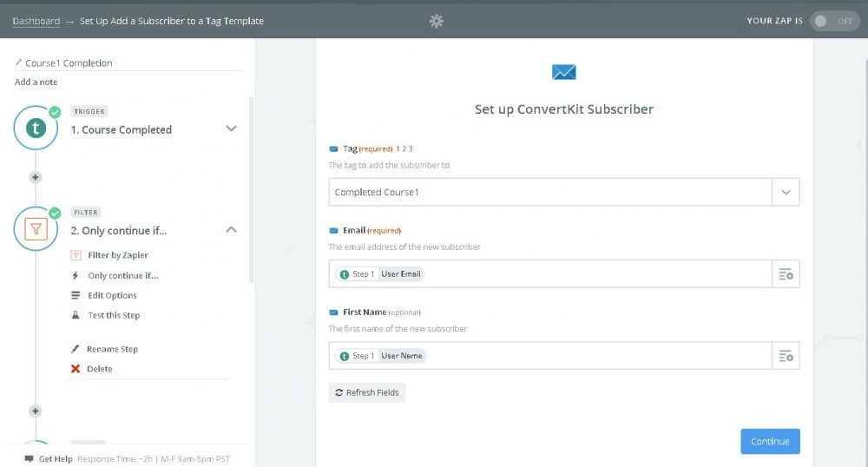Expand the Course Completed step chevron
This screenshot has height=467, width=868.
click(231, 128)
